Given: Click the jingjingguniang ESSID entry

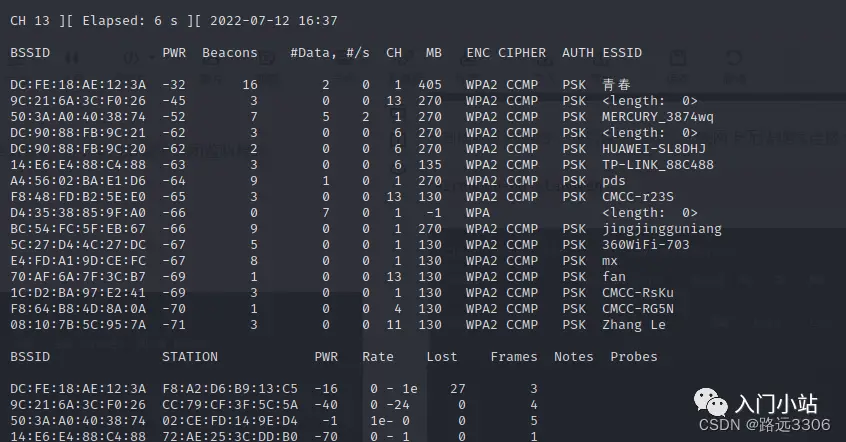Looking at the screenshot, I should (x=662, y=228).
